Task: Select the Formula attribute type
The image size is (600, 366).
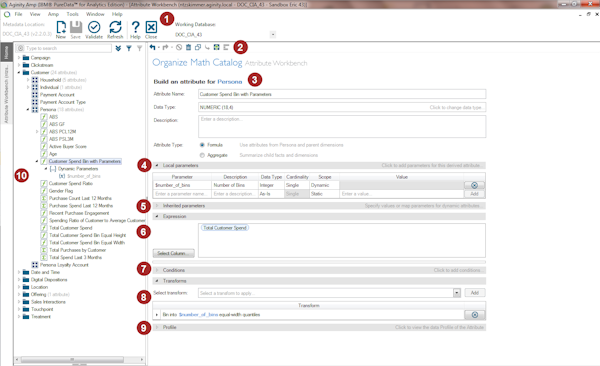Action: coord(202,145)
